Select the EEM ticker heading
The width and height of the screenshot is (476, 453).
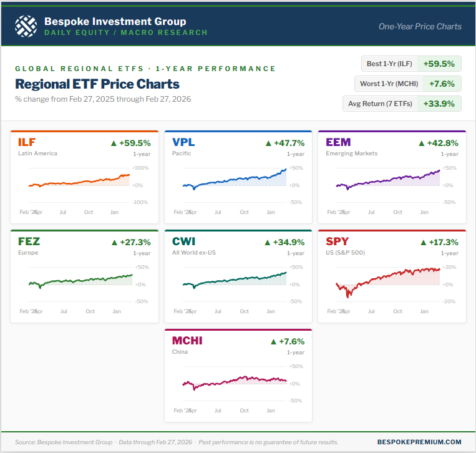pyautogui.click(x=338, y=142)
